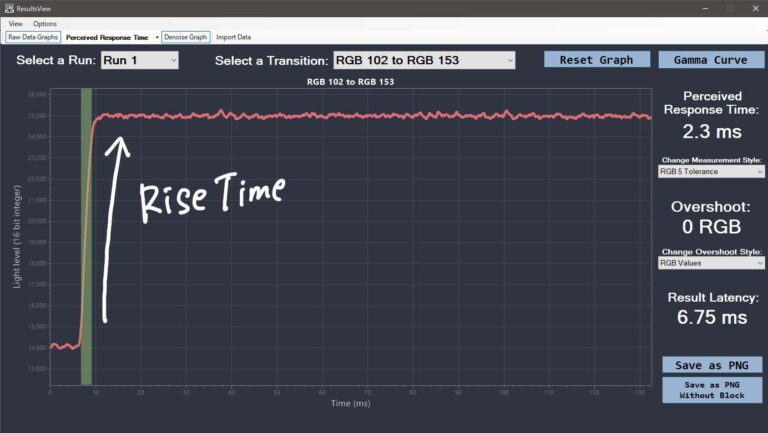Open the Change Overshoot Style dropdown
Image resolution: width=768 pixels, height=433 pixels.
coord(710,263)
